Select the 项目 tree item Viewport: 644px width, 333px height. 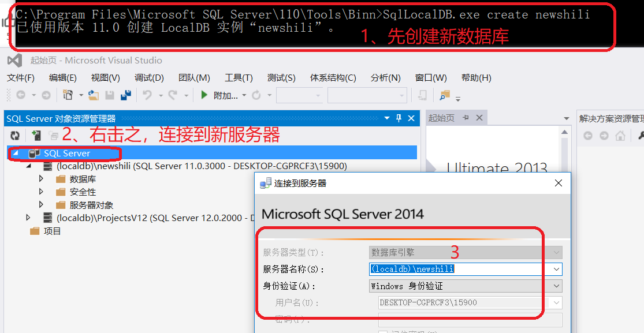(52, 231)
